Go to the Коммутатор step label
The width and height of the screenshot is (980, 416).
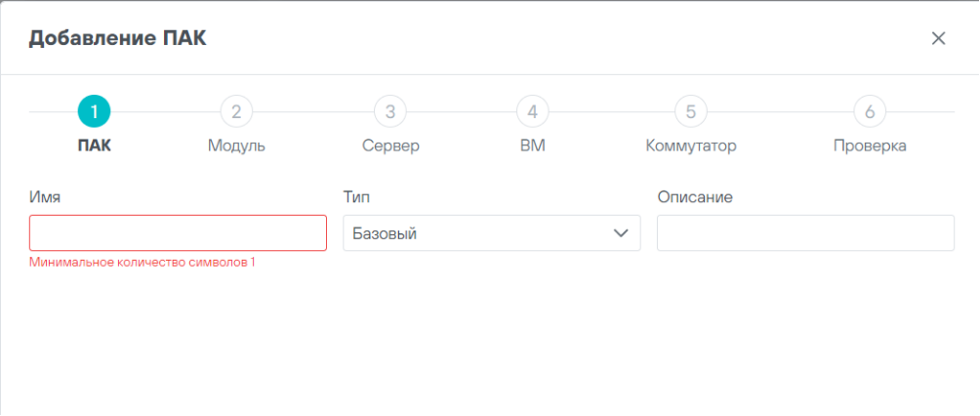(x=691, y=146)
